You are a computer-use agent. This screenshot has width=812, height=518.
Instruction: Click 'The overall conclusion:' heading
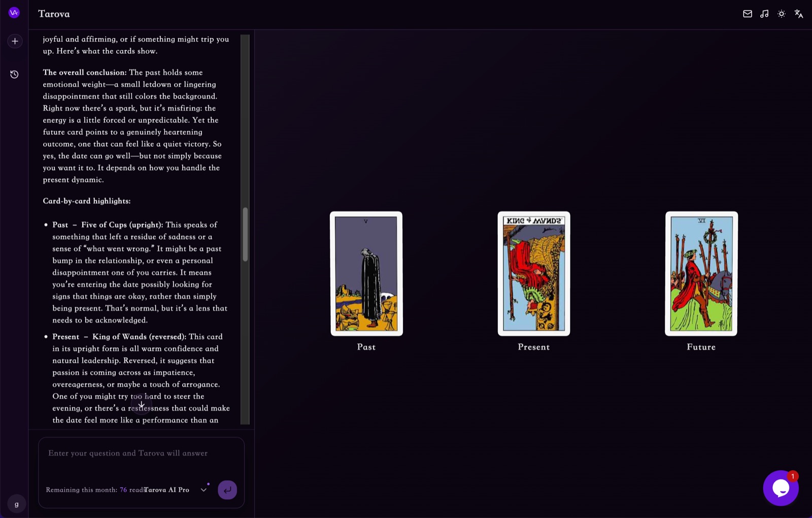click(x=85, y=73)
